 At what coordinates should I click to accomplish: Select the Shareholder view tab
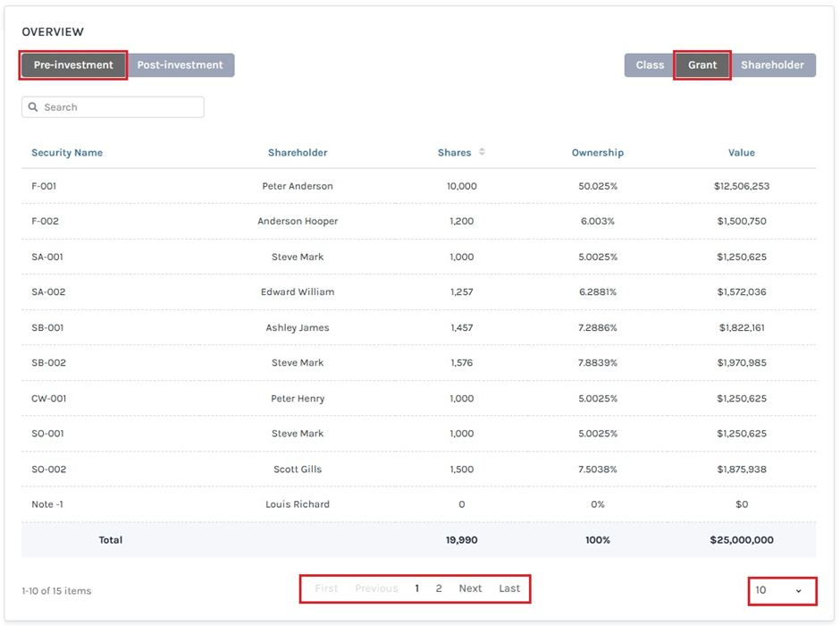tap(772, 65)
